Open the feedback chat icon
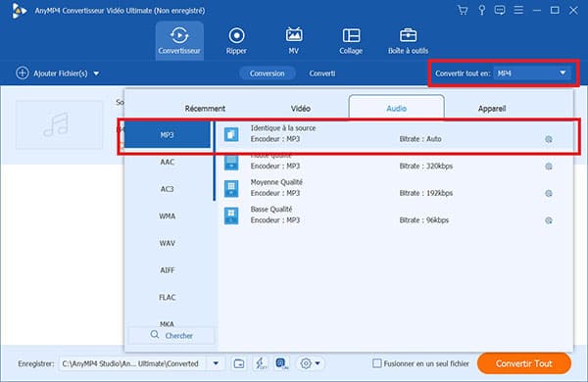Screen dimensions: 588x382 (x=500, y=10)
